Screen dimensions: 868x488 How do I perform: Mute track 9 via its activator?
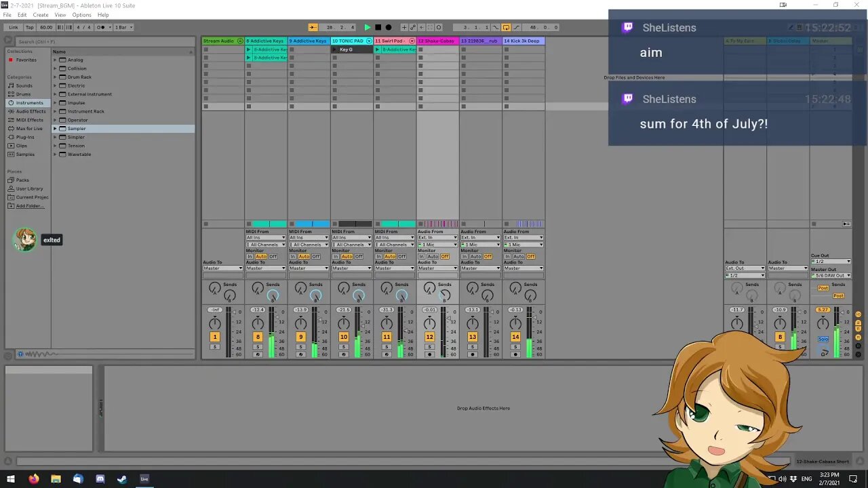pyautogui.click(x=300, y=337)
